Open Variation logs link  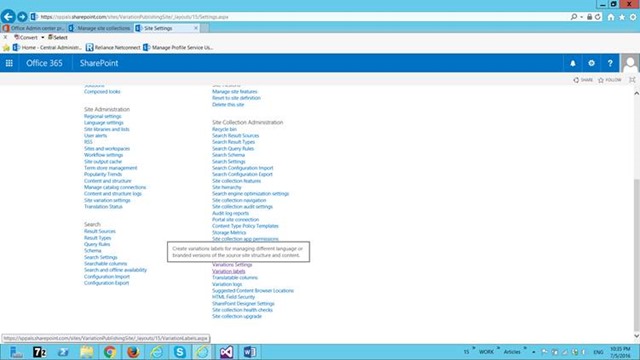click(x=227, y=284)
